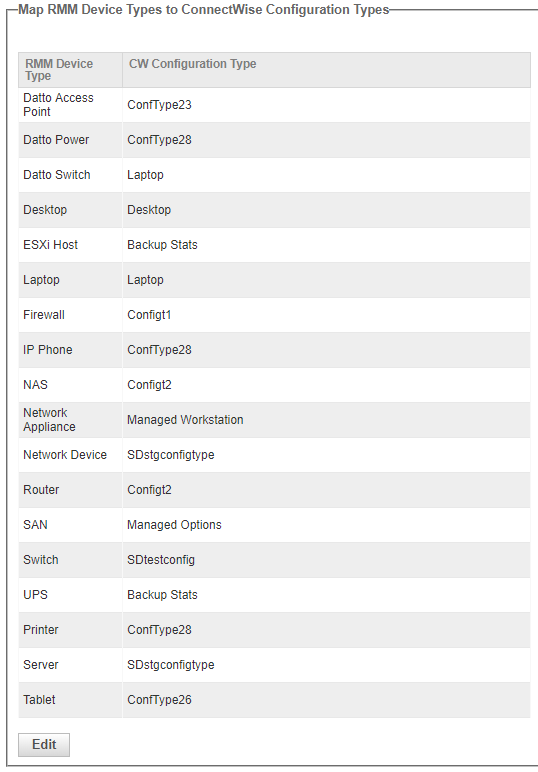Select the Router device entry

coord(41,489)
